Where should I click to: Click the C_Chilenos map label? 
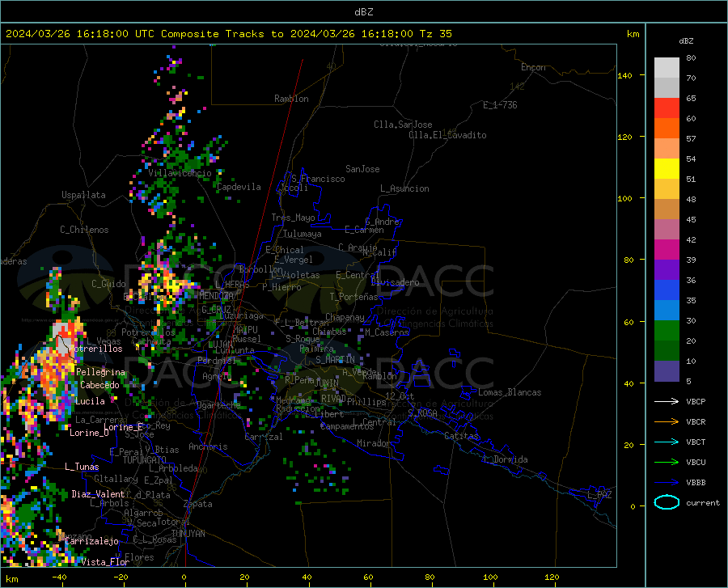[84, 230]
